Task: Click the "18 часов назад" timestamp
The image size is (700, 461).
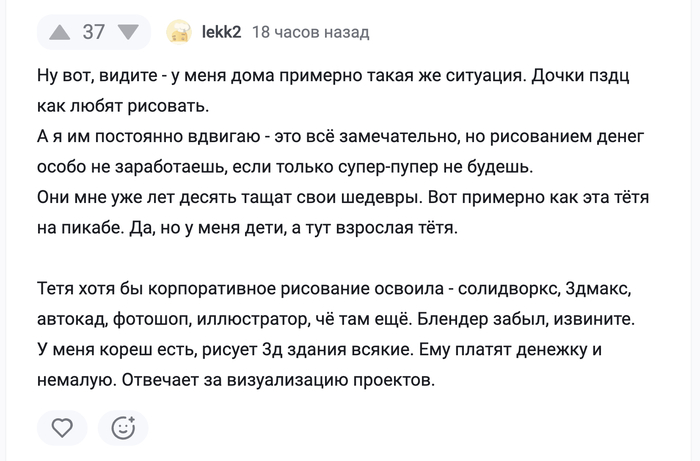Action: pos(310,32)
